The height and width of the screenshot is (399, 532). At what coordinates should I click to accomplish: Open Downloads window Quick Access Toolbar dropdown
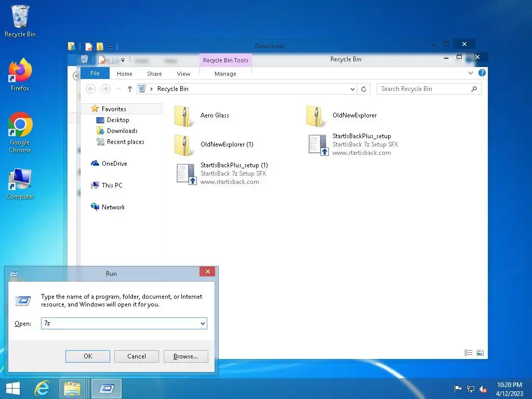pos(110,47)
